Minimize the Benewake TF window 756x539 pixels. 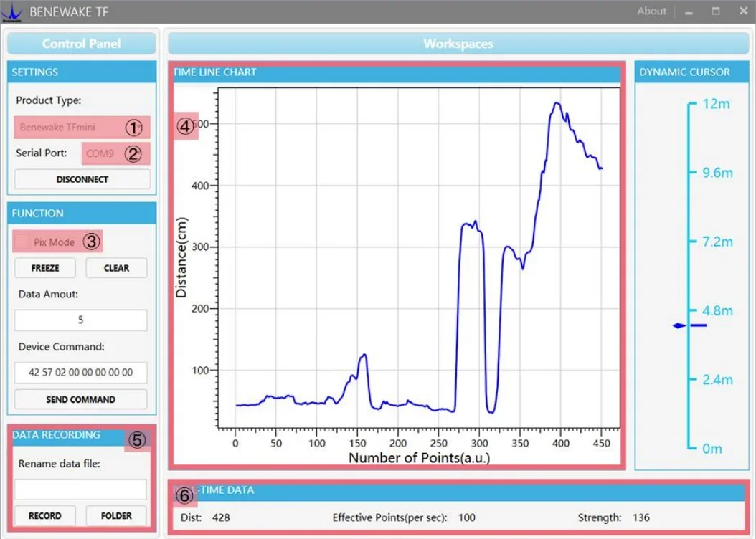point(689,12)
